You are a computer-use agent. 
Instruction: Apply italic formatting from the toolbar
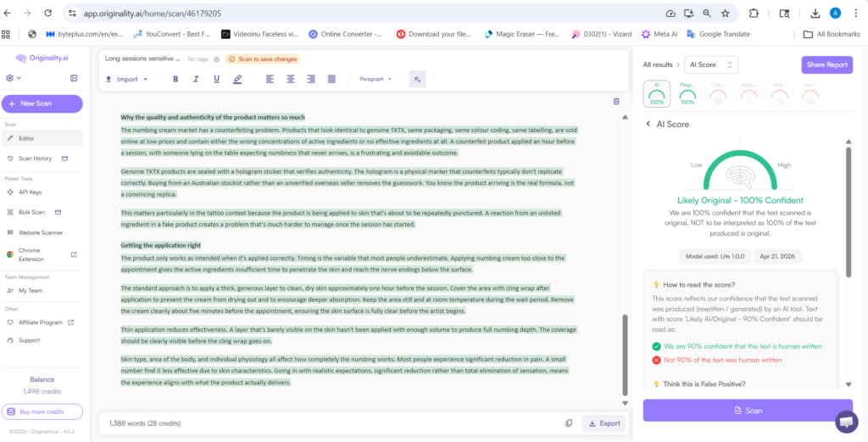coord(197,79)
